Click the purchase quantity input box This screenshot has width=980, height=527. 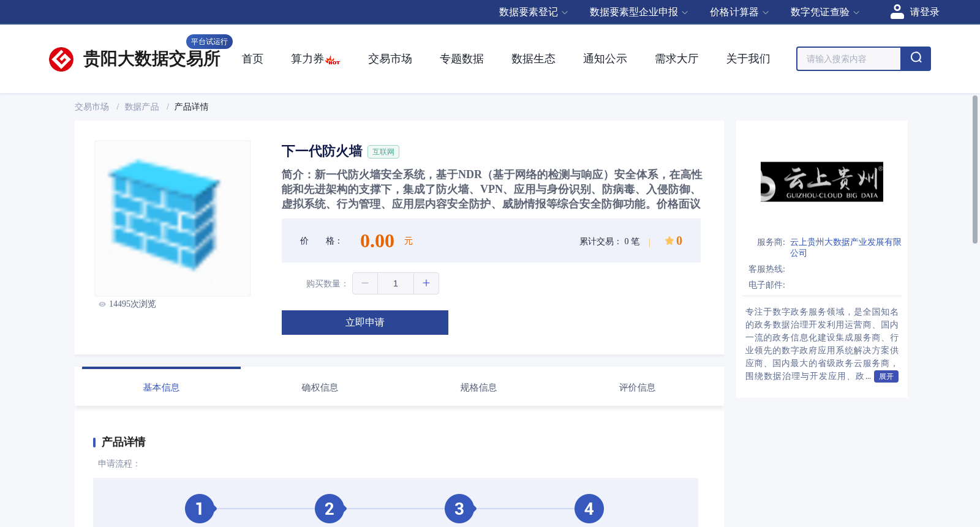coord(396,283)
